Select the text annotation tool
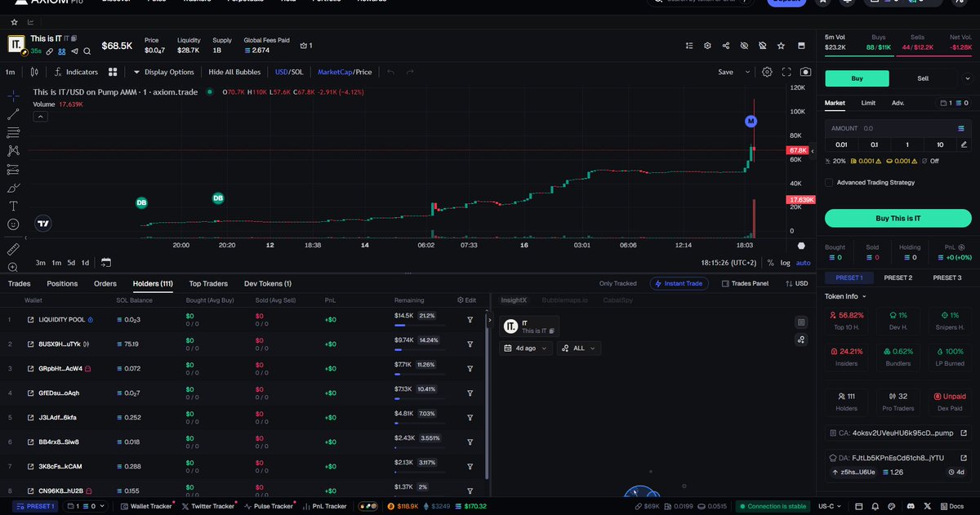980x515 pixels. click(13, 206)
